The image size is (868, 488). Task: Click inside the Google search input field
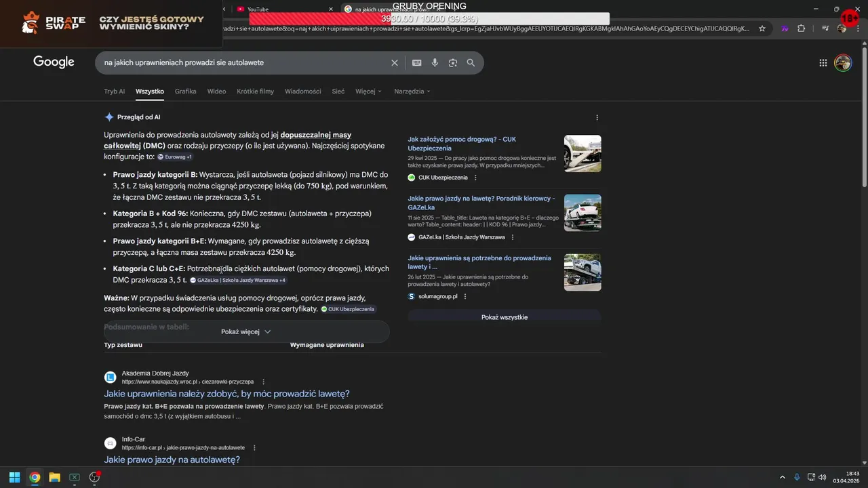244,62
